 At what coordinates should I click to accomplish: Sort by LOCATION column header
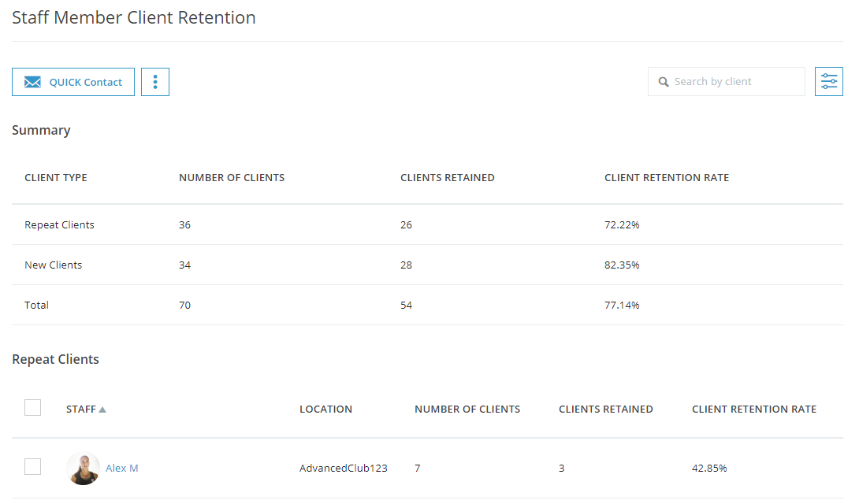click(x=325, y=409)
